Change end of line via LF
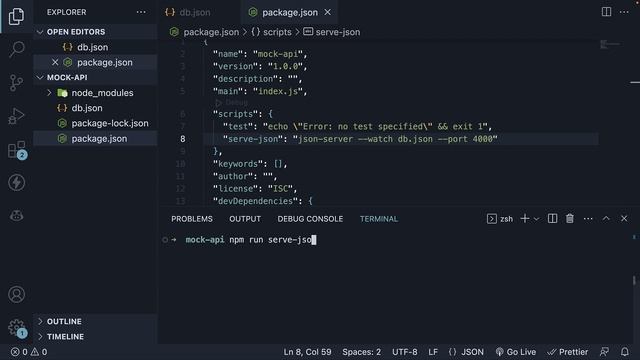This screenshot has width=640, height=360. (x=433, y=352)
